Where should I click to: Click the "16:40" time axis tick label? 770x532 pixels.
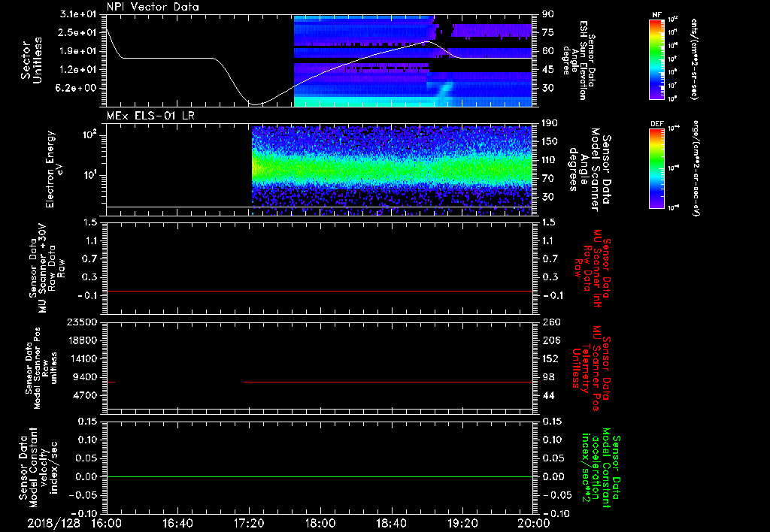(x=177, y=523)
